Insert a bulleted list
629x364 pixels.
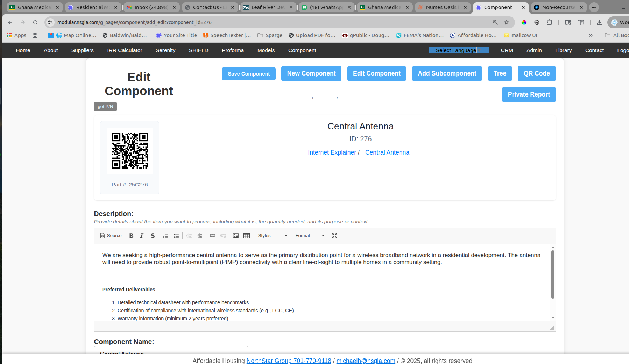pos(176,236)
